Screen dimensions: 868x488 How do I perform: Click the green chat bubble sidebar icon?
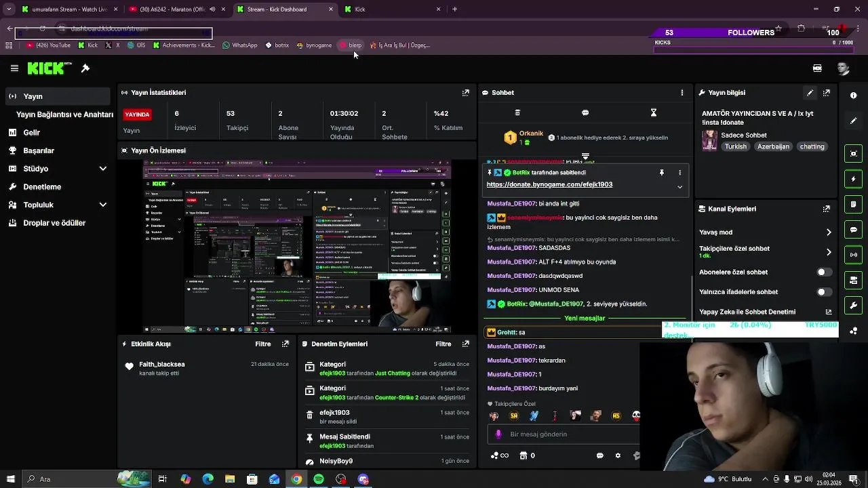coord(854,230)
